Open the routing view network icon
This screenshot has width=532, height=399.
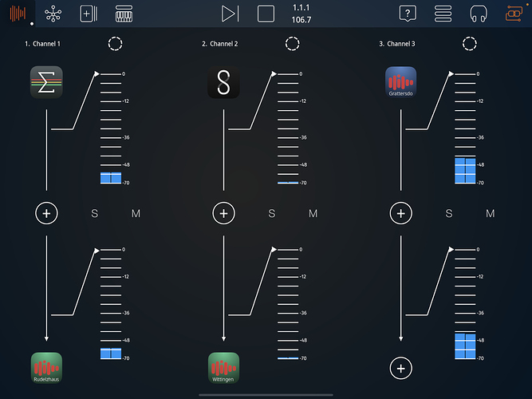[x=53, y=14]
